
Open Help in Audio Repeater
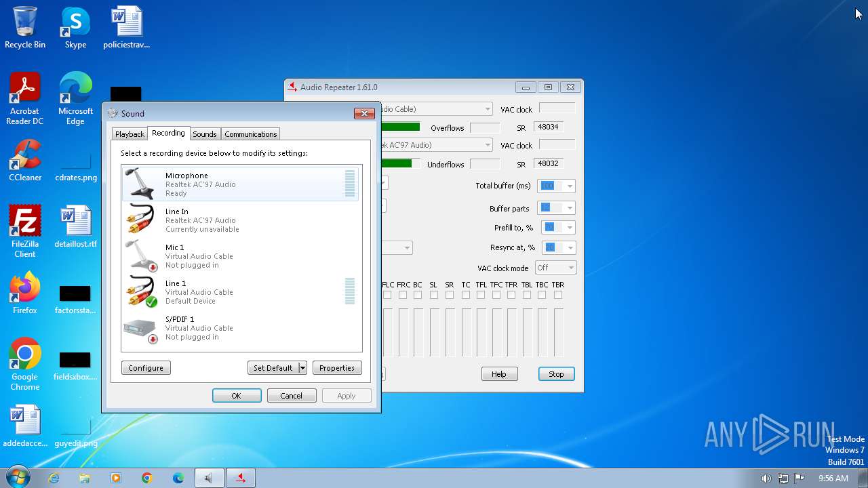[499, 374]
